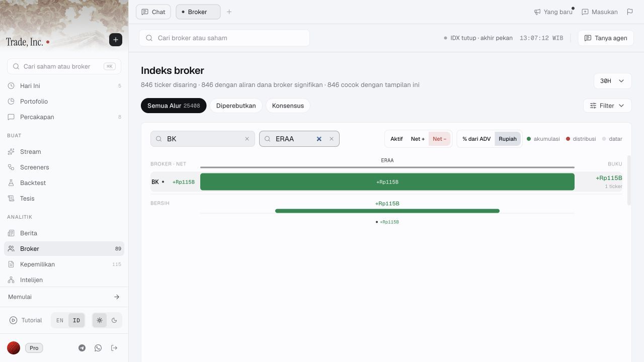Open Screeners in sidebar

point(64,167)
